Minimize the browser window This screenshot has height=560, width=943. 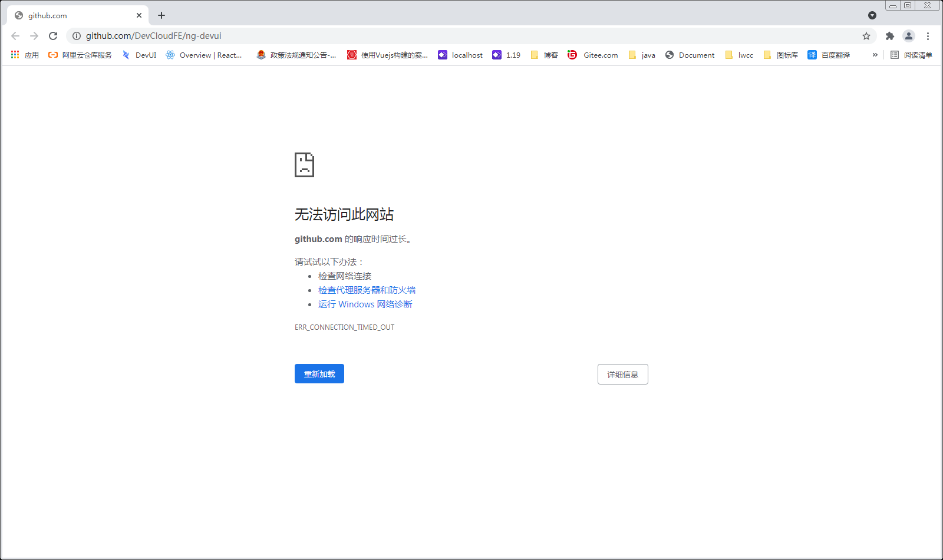click(893, 5)
